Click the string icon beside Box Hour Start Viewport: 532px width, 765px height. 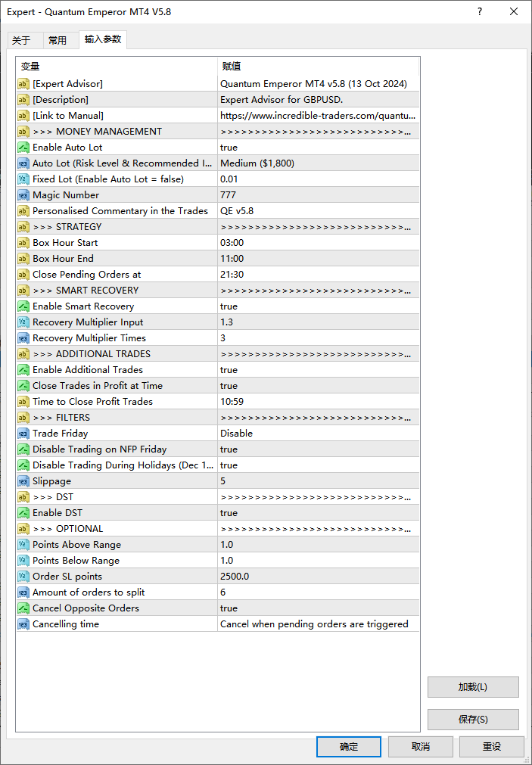[x=23, y=243]
